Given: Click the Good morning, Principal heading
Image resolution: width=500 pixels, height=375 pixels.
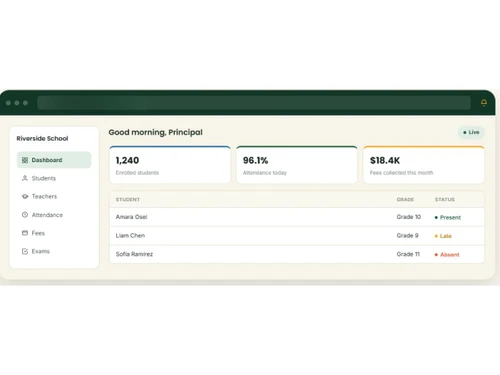Looking at the screenshot, I should (x=155, y=132).
